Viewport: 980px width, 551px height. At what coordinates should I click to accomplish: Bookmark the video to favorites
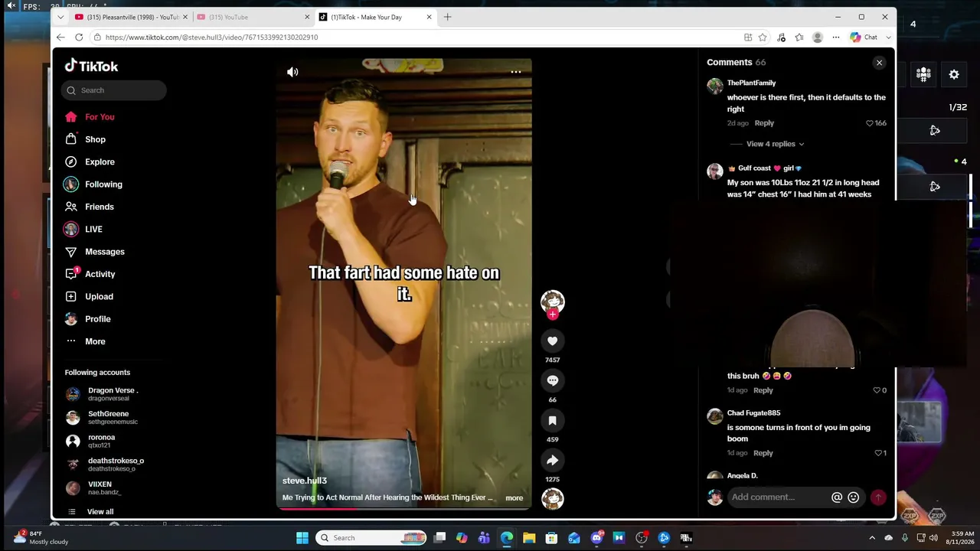click(x=553, y=421)
